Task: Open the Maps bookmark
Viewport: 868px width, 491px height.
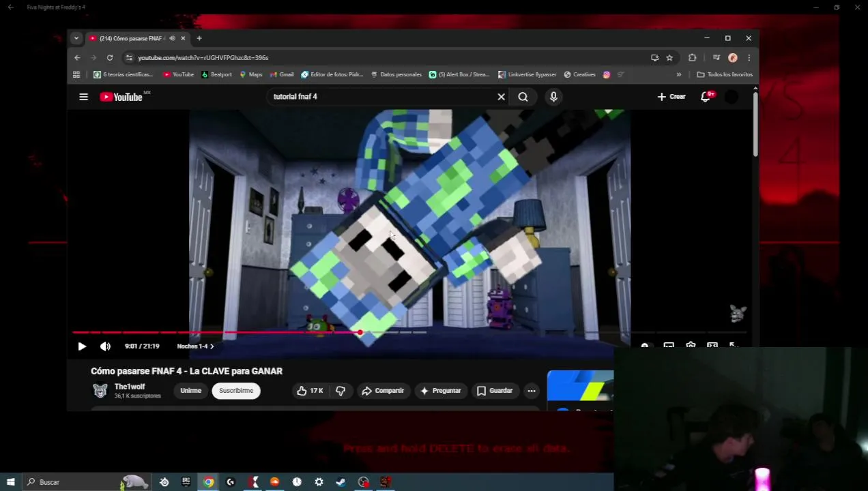Action: click(x=250, y=74)
